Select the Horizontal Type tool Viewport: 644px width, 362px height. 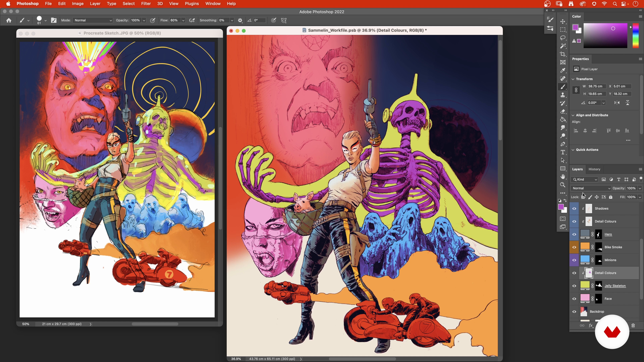pos(563,152)
